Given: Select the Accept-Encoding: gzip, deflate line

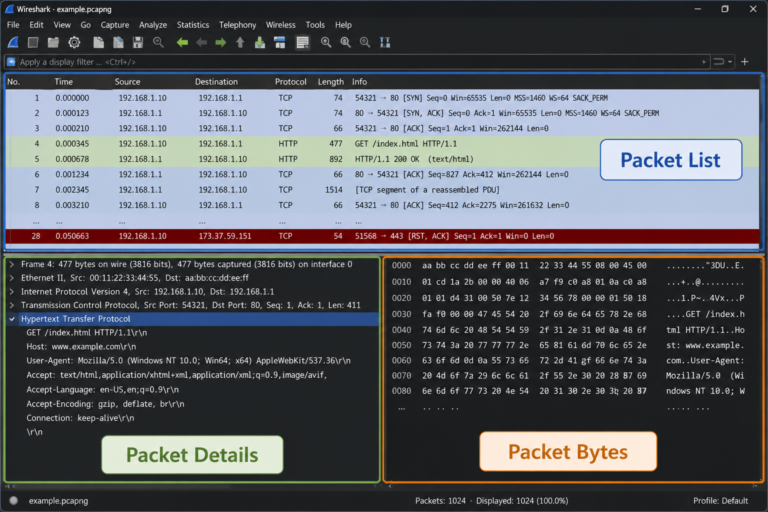Looking at the screenshot, I should click(105, 404).
